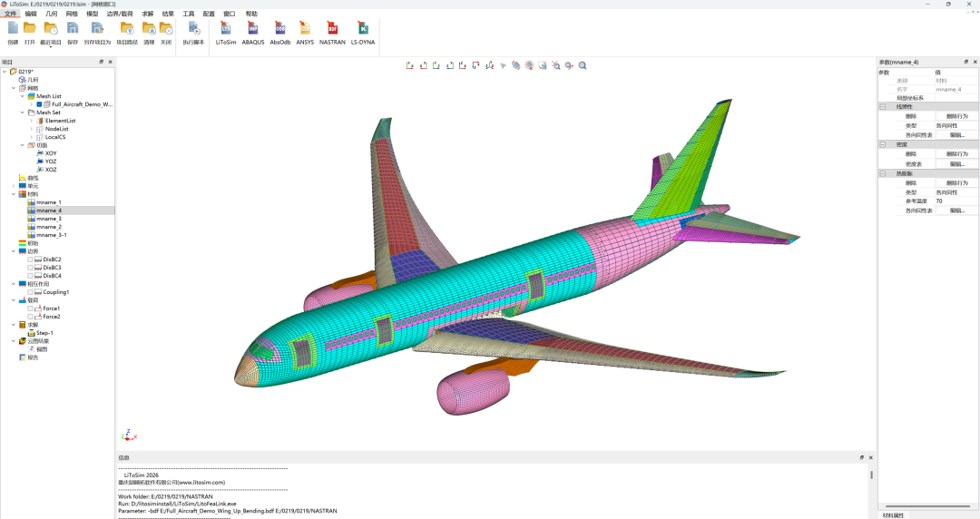Collapse the 密度 property section
980x519 pixels.
pyautogui.click(x=883, y=144)
